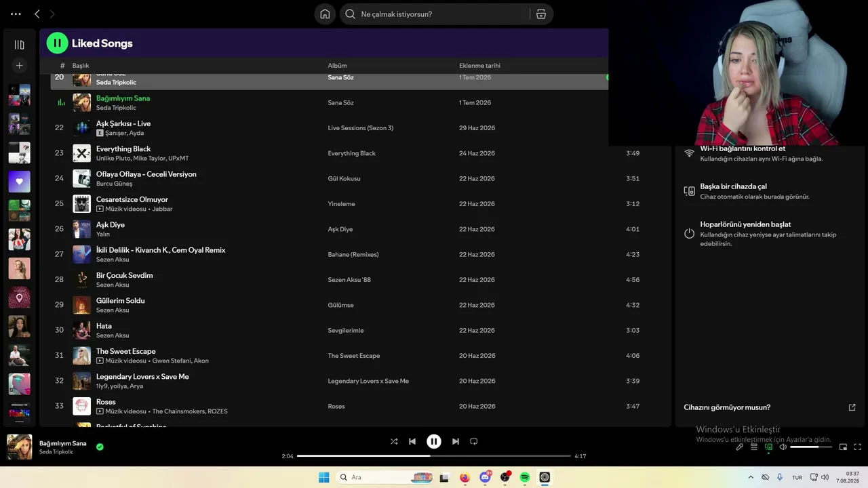Image resolution: width=868 pixels, height=488 pixels.
Task: Click the Roses track cover thumbnail
Action: coord(81,406)
